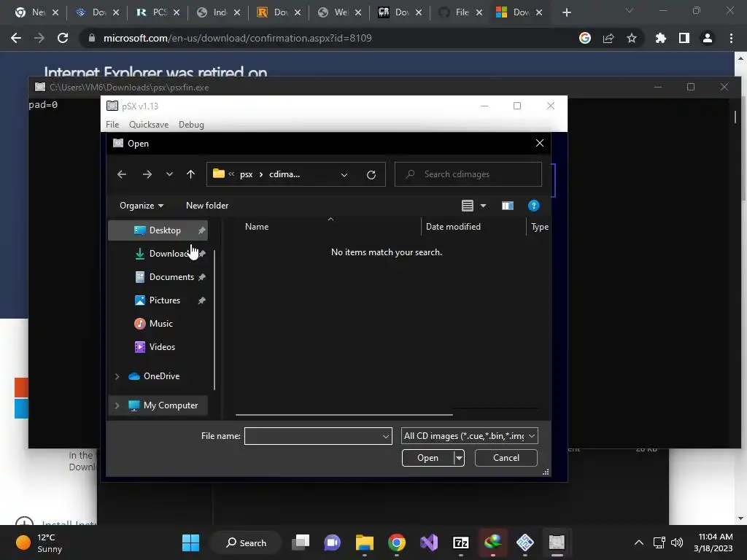Open the pSX Quicksave menu
Viewport: 747px width, 560px height.
click(x=149, y=125)
